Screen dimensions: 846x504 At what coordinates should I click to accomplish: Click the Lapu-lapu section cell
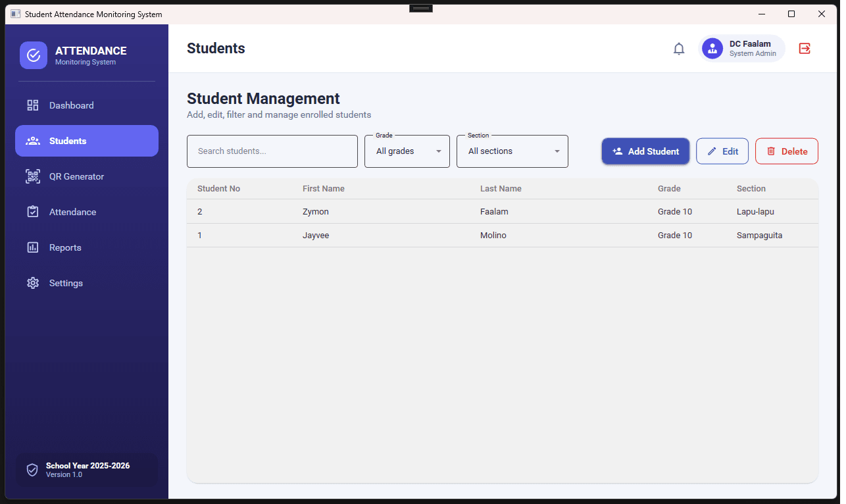pos(756,212)
